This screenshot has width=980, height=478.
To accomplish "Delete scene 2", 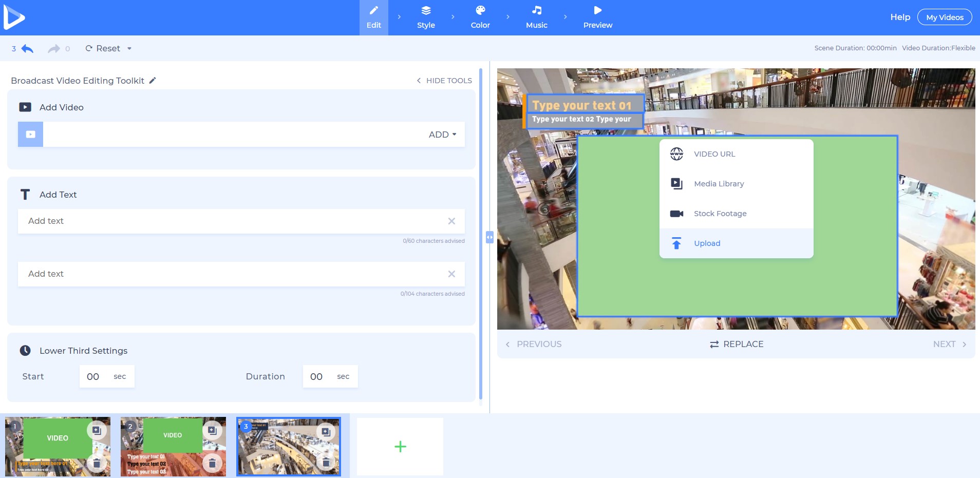I will 212,464.
